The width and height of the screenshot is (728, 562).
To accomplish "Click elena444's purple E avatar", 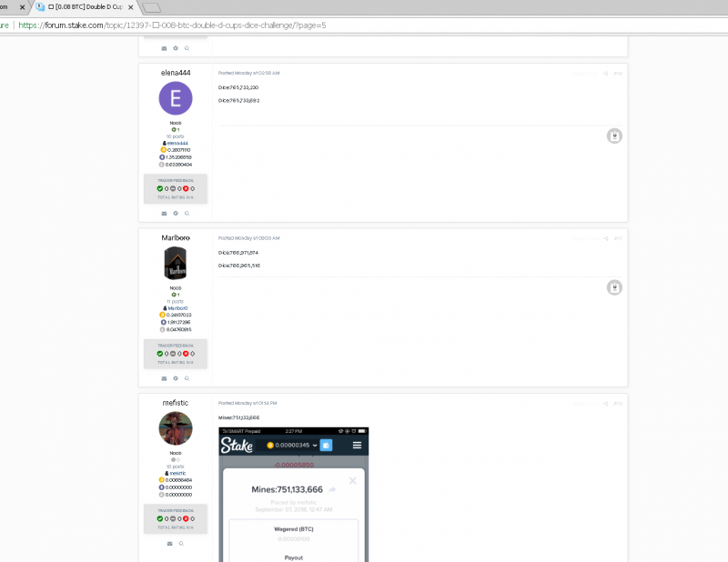I will [176, 98].
